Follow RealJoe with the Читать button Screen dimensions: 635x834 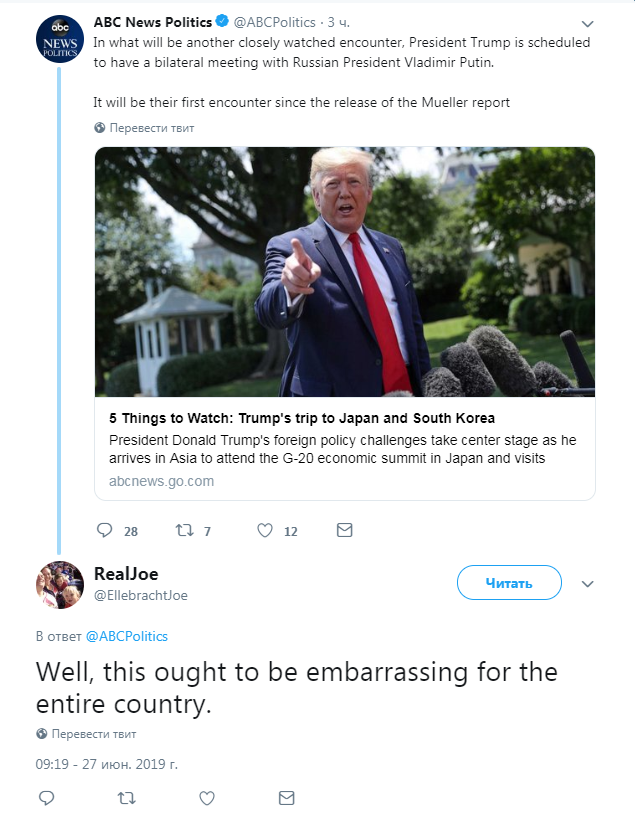pos(509,583)
